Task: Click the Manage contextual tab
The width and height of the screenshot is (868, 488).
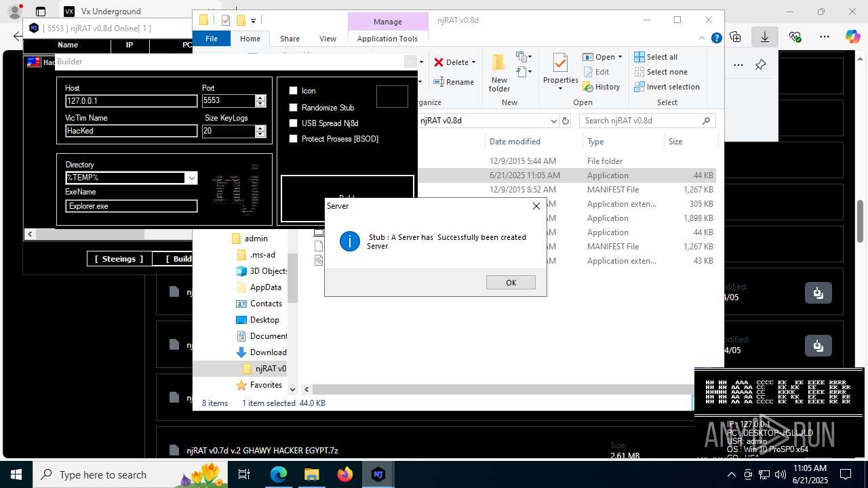Action: pyautogui.click(x=387, y=22)
